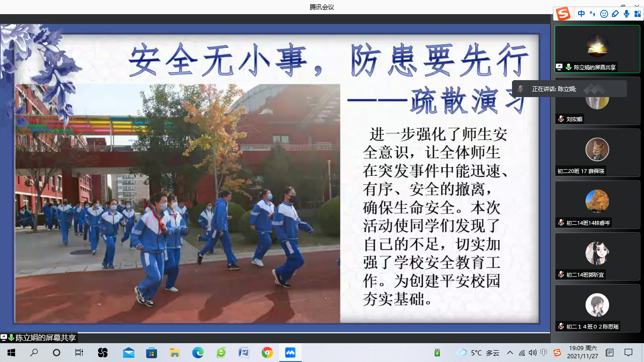Launch Google Chrome from the taskbar
This screenshot has height=362, width=644.
267,352
